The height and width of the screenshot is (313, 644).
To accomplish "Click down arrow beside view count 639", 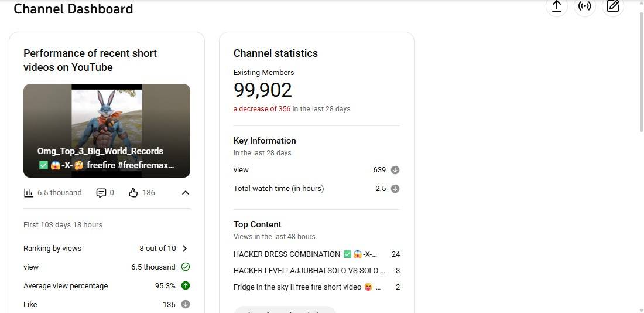I will [395, 170].
